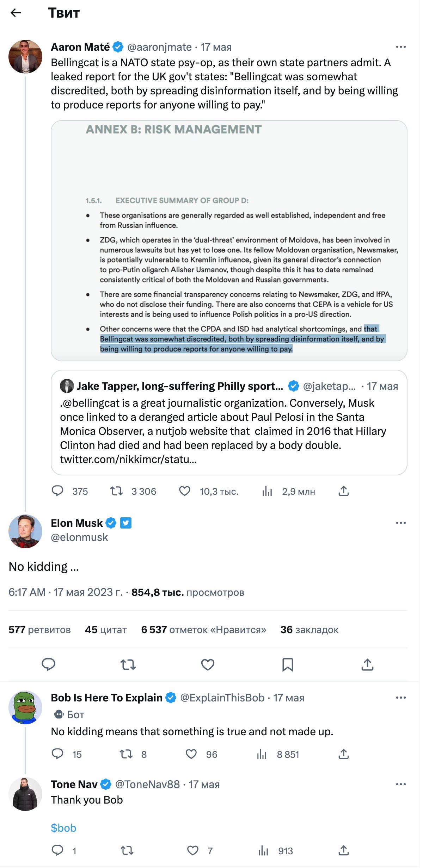Share Aaron Maté's tweet via upload icon
Viewport: 429px width, 868px height.
pyautogui.click(x=344, y=491)
